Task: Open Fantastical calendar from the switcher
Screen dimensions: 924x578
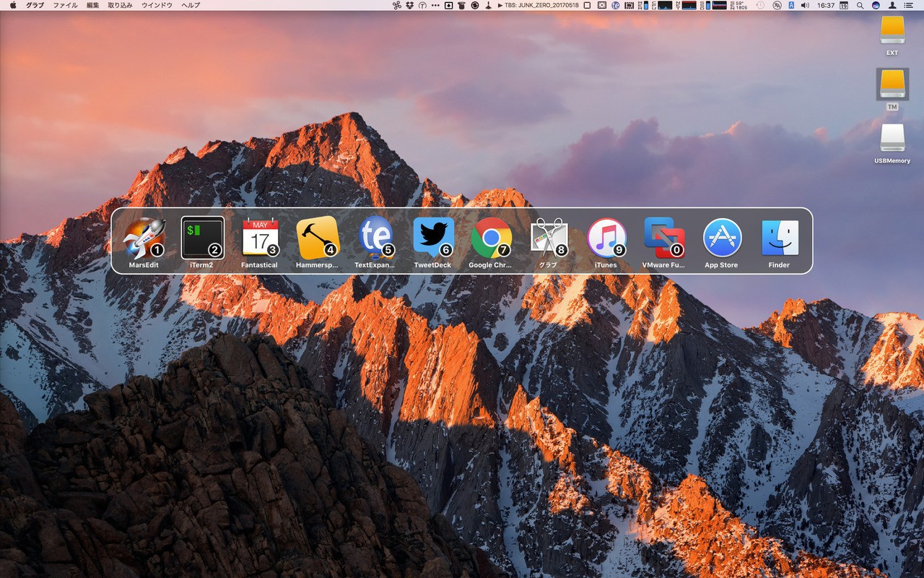Action: coord(260,238)
